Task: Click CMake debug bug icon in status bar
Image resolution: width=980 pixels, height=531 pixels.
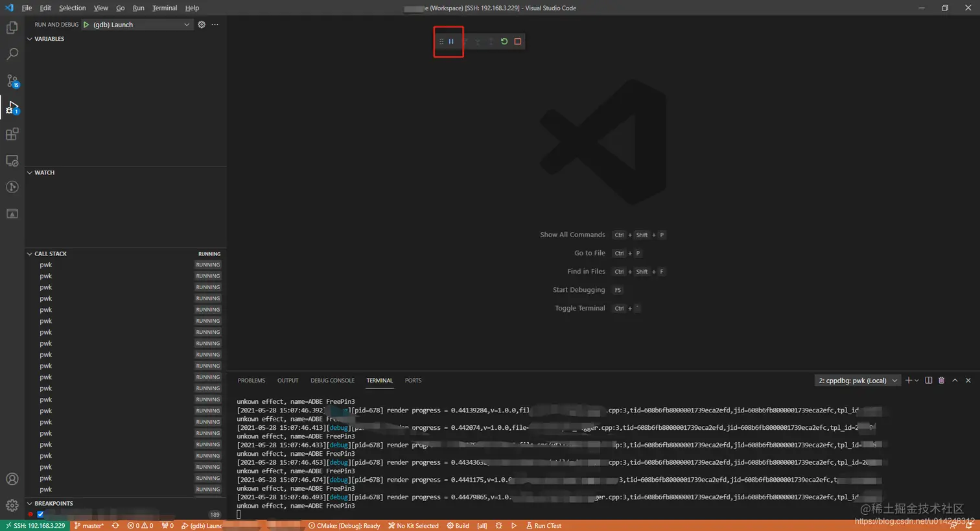Action: click(498, 526)
